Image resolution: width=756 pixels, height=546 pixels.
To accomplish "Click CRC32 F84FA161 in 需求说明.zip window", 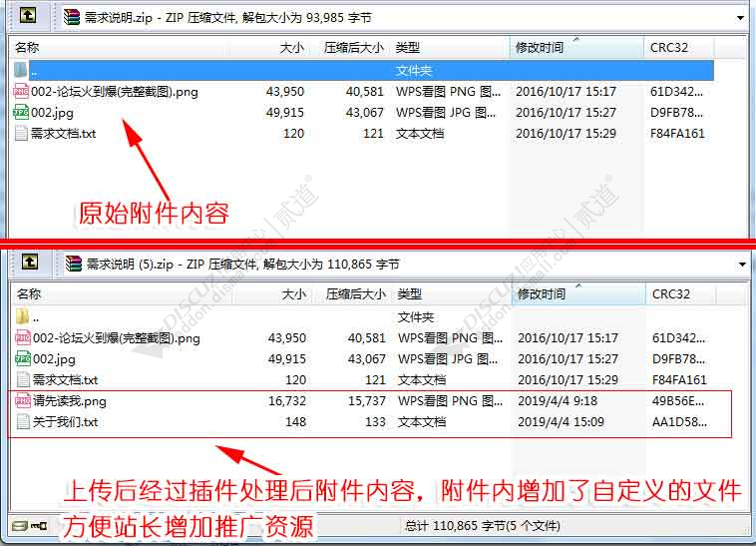I will click(x=678, y=133).
